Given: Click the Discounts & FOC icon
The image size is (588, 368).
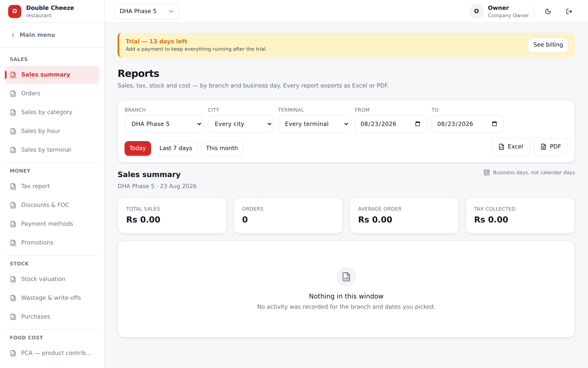Looking at the screenshot, I should [13, 205].
